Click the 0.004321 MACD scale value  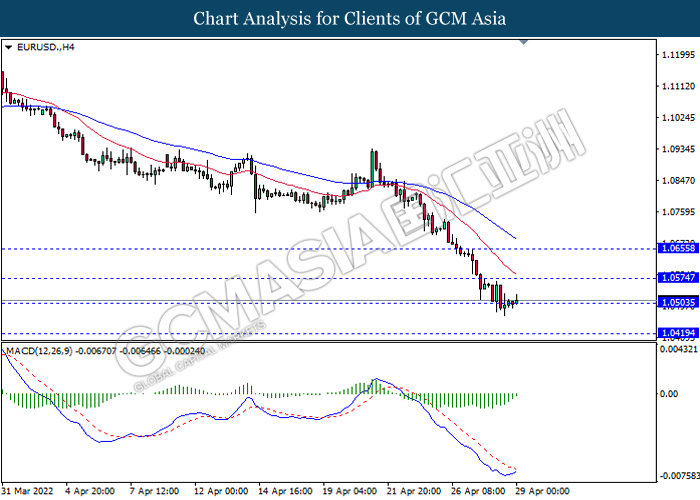click(x=679, y=349)
